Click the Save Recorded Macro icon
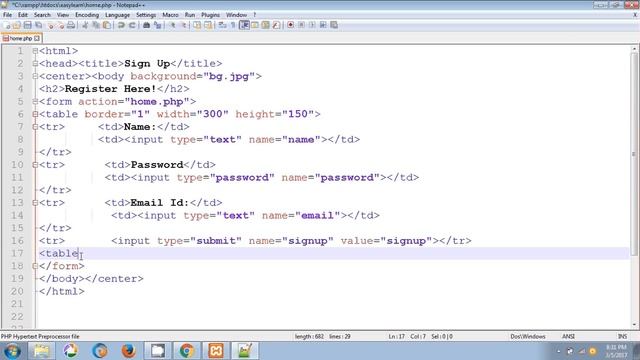This screenshot has width=640, height=360. point(334,25)
